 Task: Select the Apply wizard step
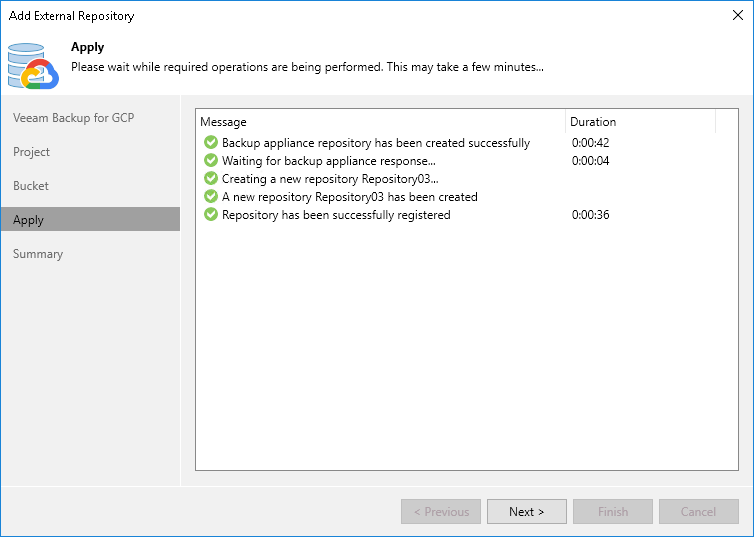coord(90,219)
